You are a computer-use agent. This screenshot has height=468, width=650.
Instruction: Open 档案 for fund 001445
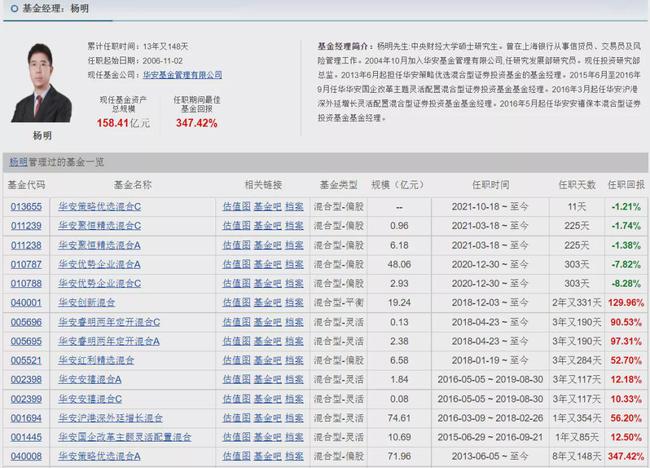click(294, 437)
